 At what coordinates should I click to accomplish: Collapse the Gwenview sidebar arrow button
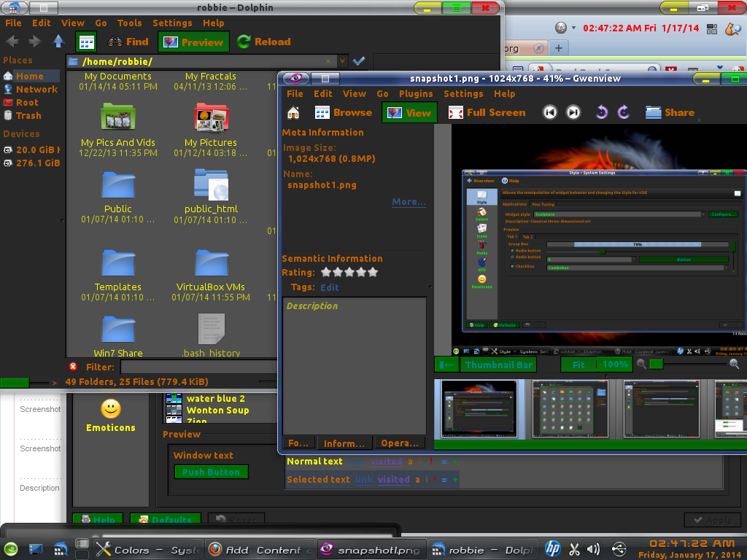[447, 365]
